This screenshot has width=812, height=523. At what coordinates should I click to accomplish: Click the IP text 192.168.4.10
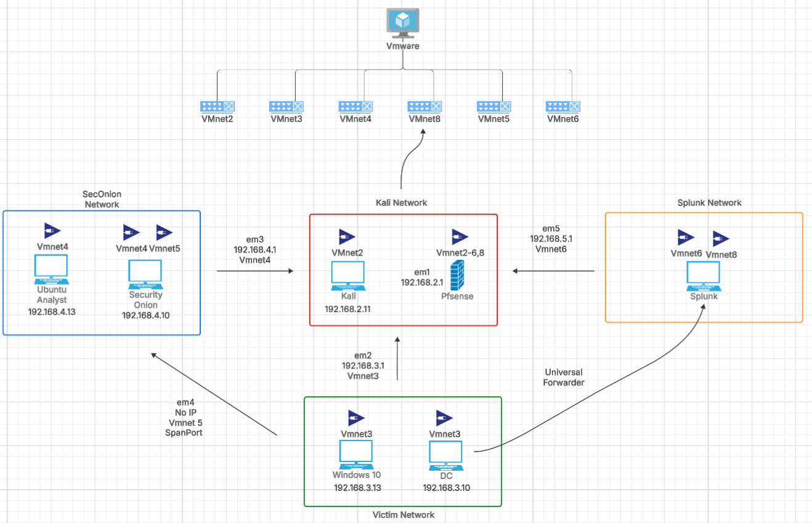tap(146, 315)
